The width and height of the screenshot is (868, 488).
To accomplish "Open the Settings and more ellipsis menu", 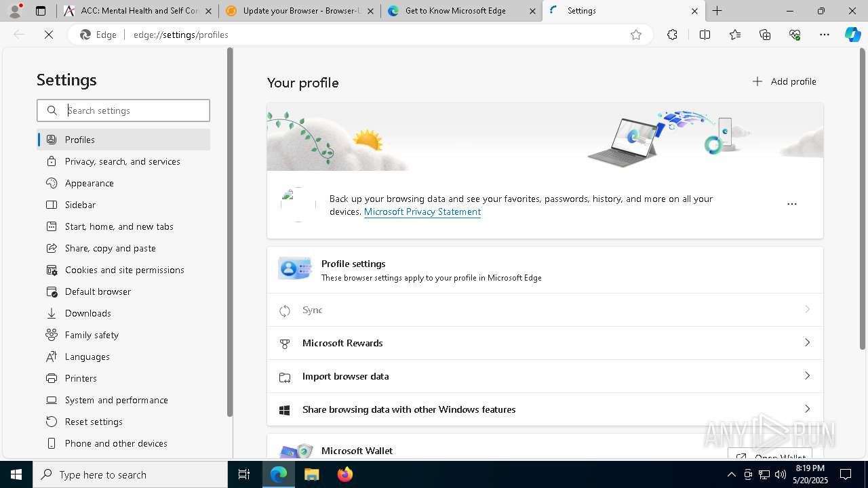I will [825, 35].
